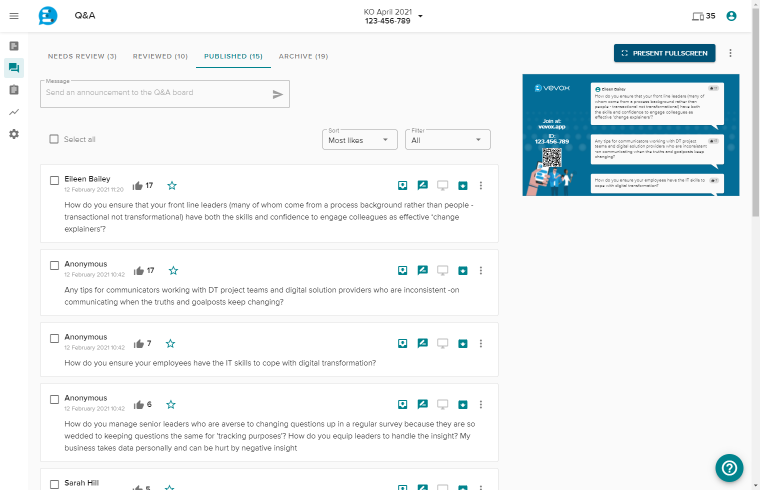The image size is (760, 490).
Task: Open the Sort dropdown showing Most likes
Action: 360,141
